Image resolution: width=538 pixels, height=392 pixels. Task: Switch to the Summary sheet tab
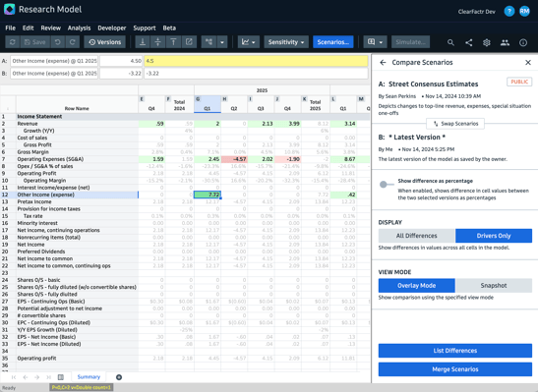coord(89,377)
